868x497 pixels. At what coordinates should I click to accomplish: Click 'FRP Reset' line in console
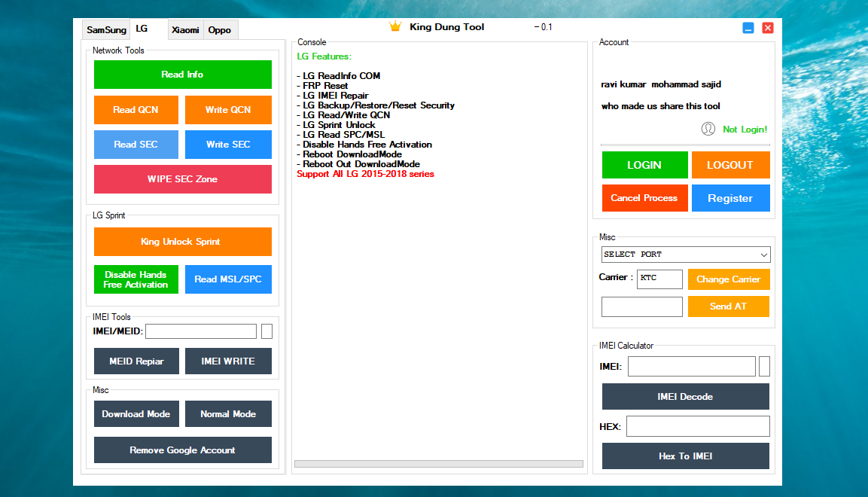click(x=323, y=86)
